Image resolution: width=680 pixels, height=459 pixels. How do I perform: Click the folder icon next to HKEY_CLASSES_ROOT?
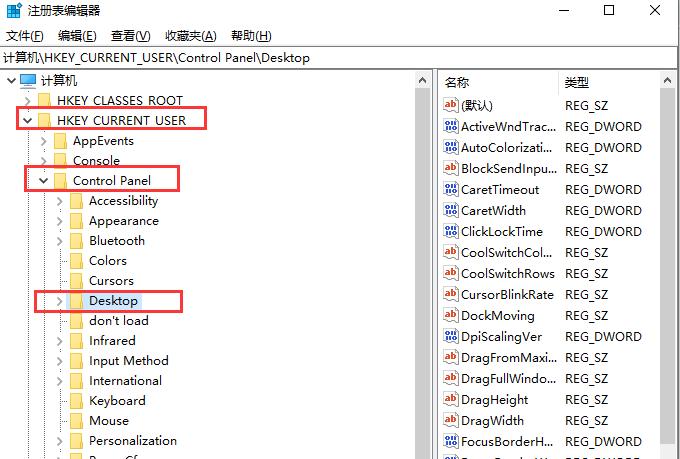[44, 101]
